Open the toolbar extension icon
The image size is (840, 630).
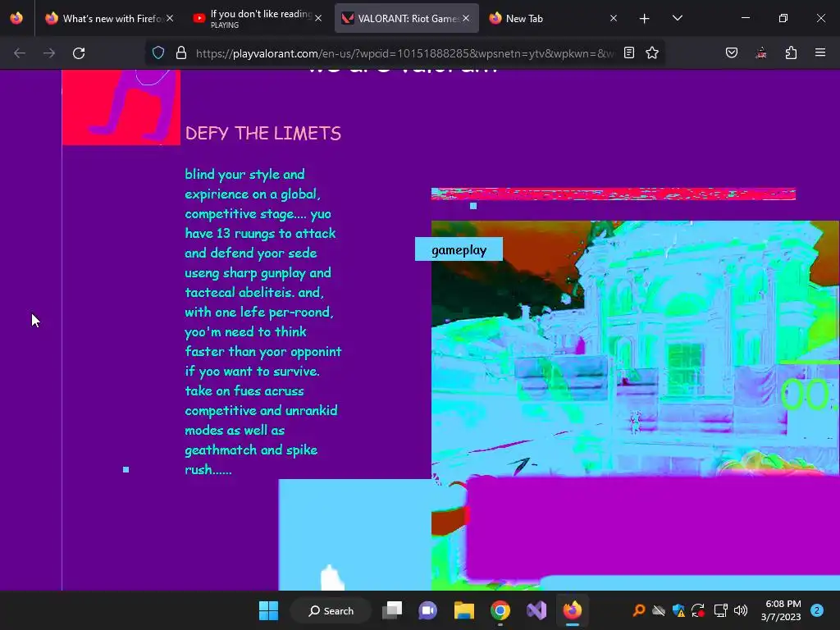coord(761,52)
